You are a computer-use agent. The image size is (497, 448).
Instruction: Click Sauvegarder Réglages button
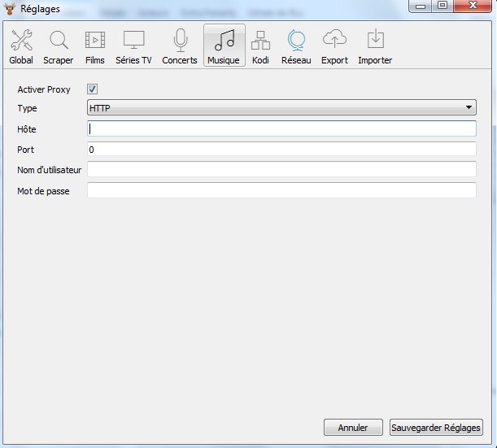tap(437, 428)
